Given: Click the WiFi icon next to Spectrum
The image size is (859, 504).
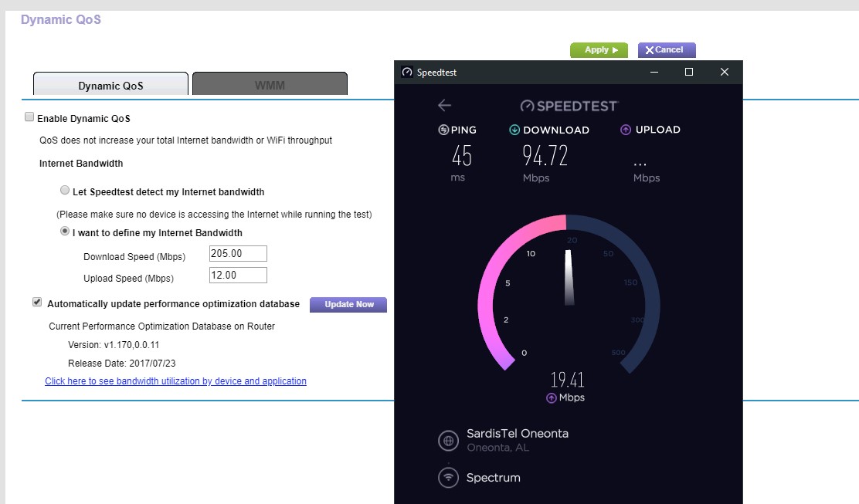Looking at the screenshot, I should [448, 477].
